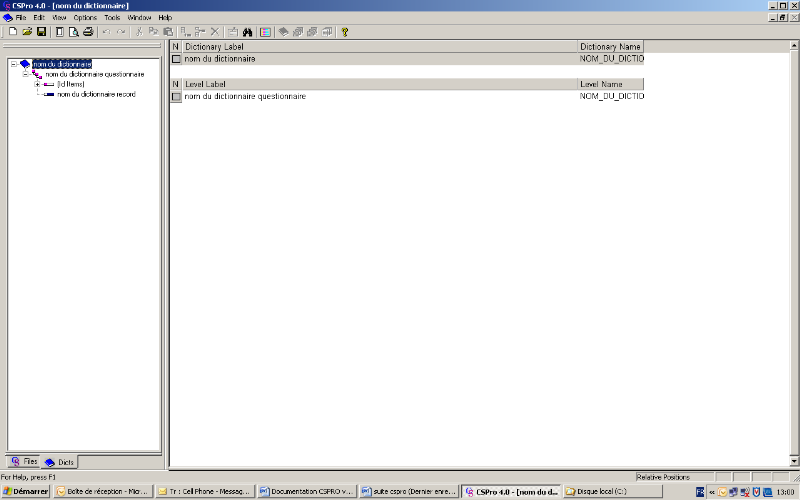The image size is (800, 500).
Task: Switch to the Dicts tab
Action: [59, 462]
